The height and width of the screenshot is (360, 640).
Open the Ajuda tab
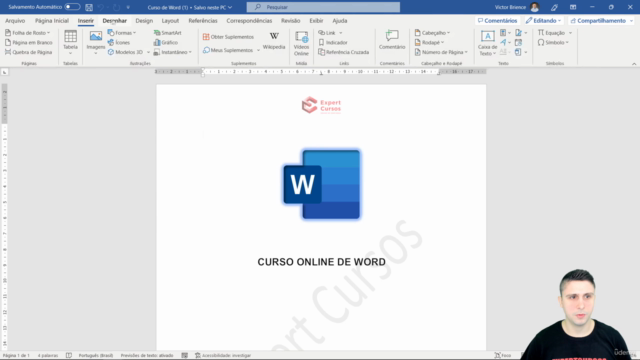pyautogui.click(x=340, y=21)
